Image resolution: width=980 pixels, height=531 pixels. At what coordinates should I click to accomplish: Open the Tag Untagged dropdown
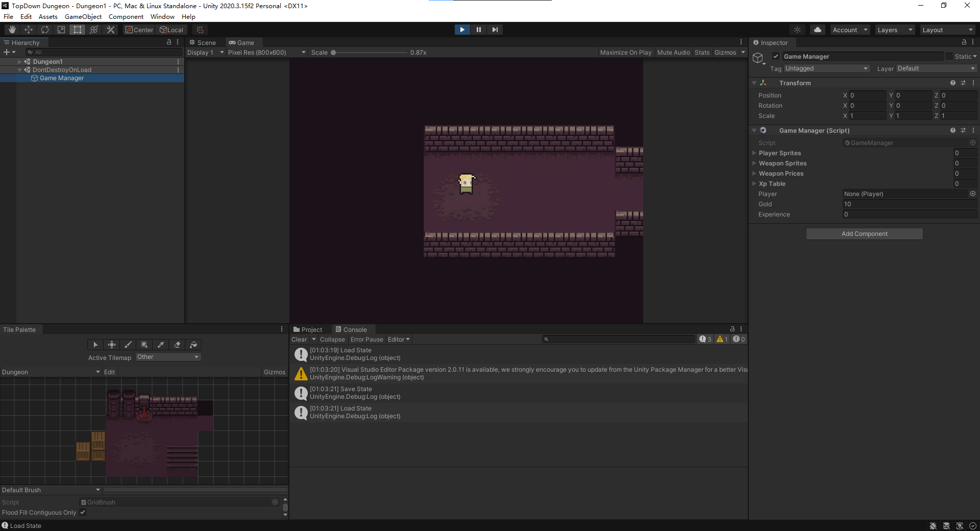coord(826,68)
